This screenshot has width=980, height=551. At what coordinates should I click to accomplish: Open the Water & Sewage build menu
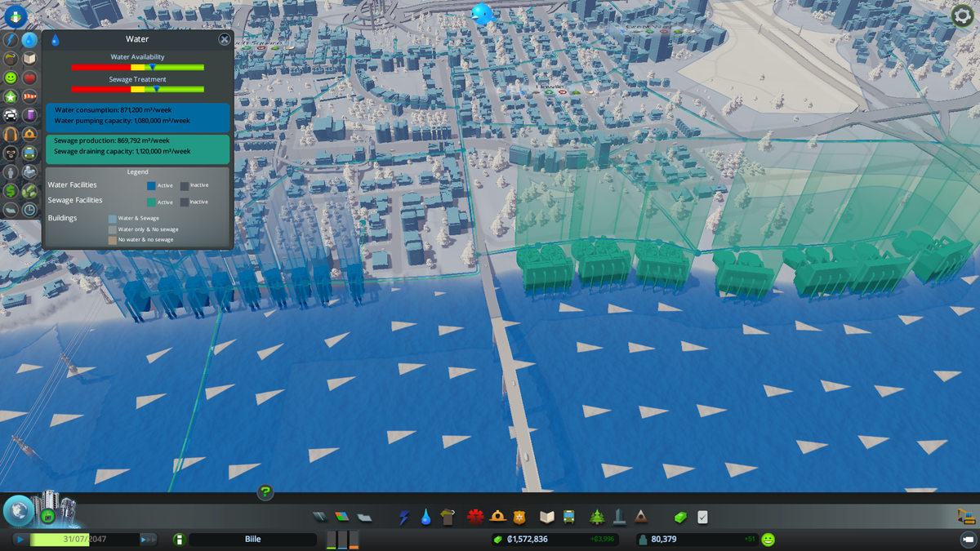[425, 518]
